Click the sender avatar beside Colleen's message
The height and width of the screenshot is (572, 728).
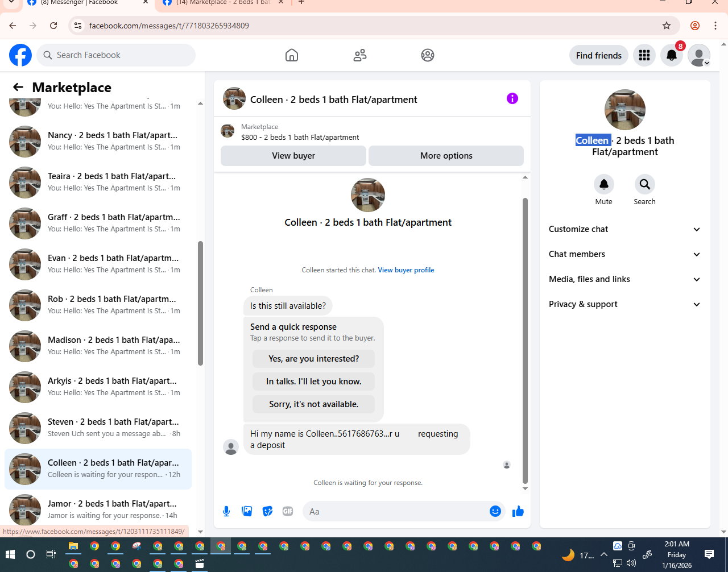click(231, 447)
